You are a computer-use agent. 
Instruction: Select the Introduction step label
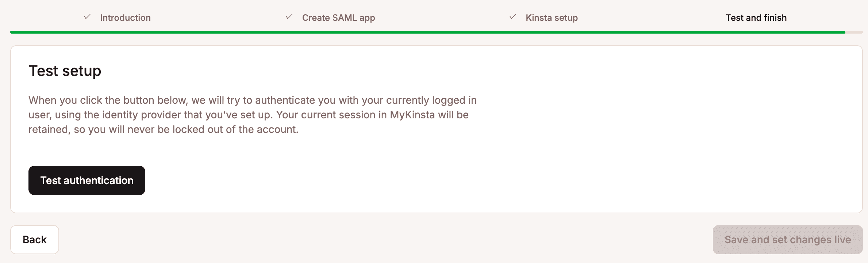[126, 18]
